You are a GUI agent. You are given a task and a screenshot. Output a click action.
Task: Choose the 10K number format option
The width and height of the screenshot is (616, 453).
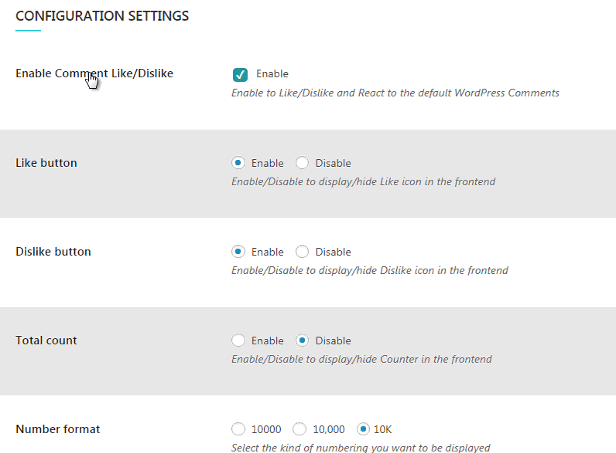click(363, 429)
